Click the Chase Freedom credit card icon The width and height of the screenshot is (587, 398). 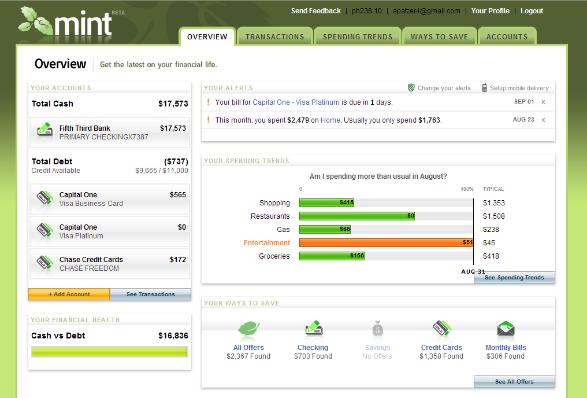click(x=45, y=263)
